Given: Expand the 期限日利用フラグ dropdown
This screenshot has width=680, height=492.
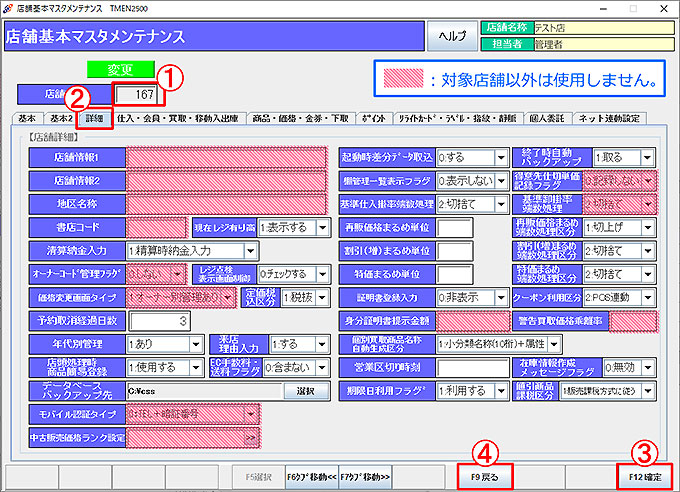Looking at the screenshot, I should pyautogui.click(x=501, y=391).
